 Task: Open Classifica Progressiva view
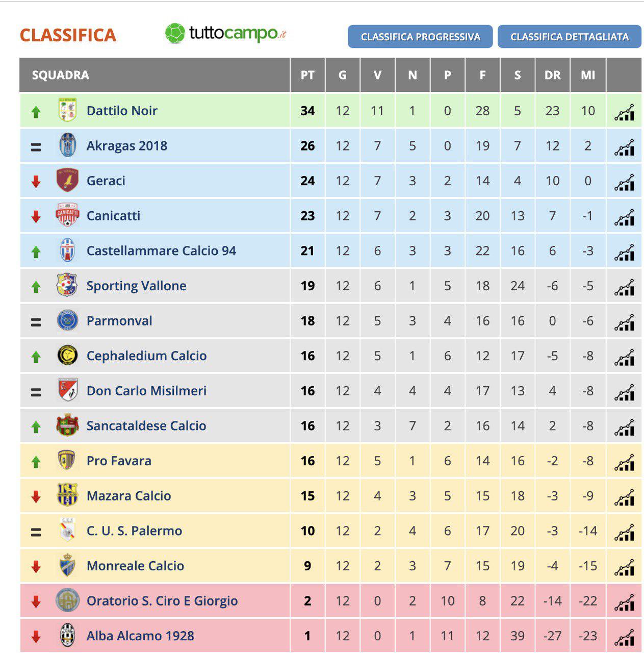pos(420,37)
